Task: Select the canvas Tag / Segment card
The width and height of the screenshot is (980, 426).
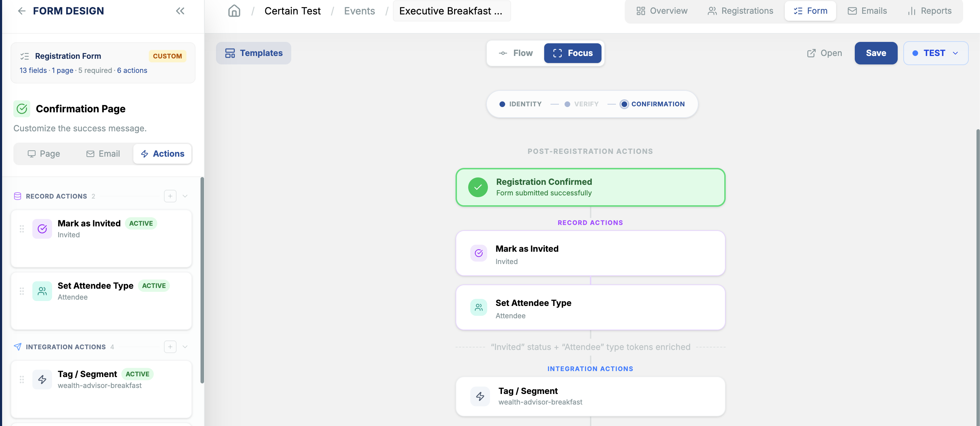Action: 590,396
